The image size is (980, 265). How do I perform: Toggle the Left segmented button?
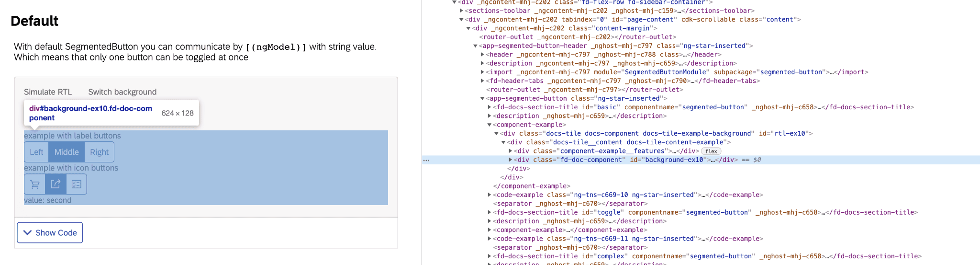pos(36,152)
